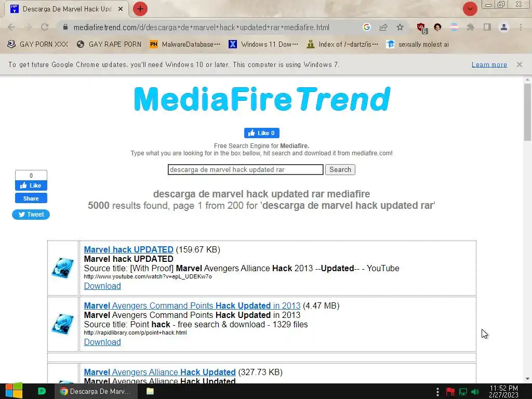The width and height of the screenshot is (532, 399).
Task: Open Marvel Avengers Command Points Hack link
Action: (x=192, y=305)
